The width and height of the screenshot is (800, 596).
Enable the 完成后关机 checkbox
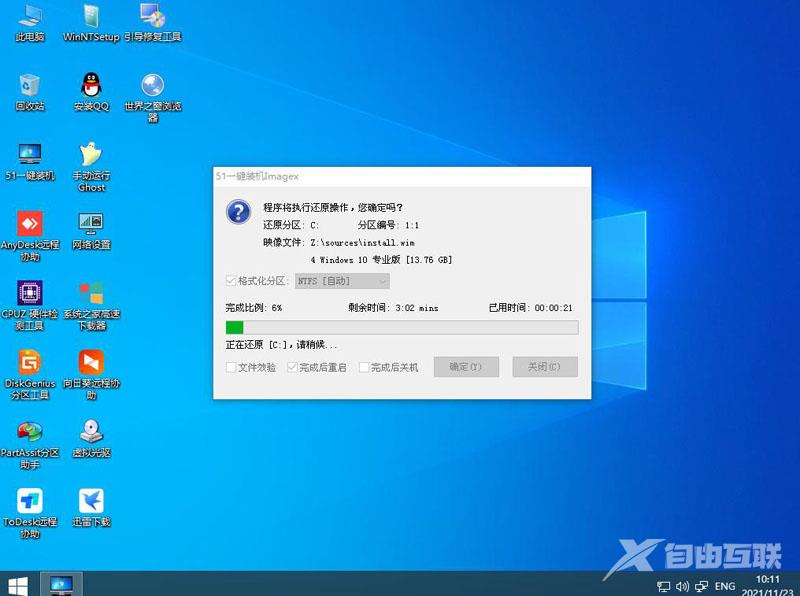(x=364, y=367)
